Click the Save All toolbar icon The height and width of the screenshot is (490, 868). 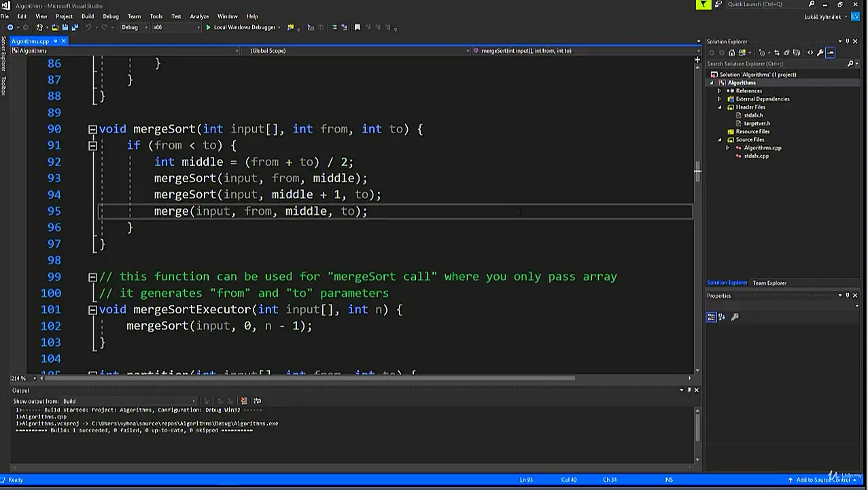tap(73, 27)
